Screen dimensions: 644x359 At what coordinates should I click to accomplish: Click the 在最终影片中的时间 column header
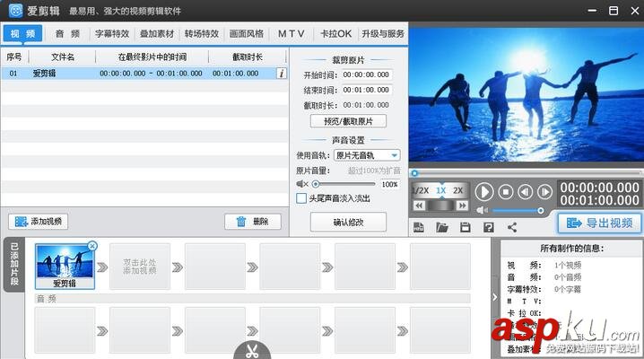tap(152, 57)
